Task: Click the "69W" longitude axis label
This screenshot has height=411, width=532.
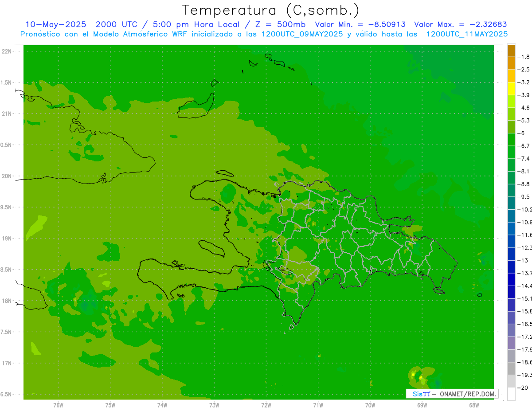Action: point(422,405)
